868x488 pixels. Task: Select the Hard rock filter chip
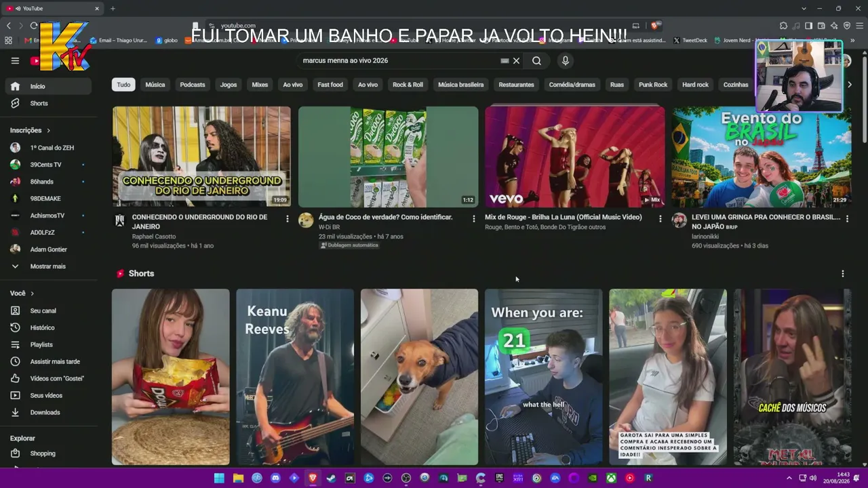pyautogui.click(x=695, y=85)
